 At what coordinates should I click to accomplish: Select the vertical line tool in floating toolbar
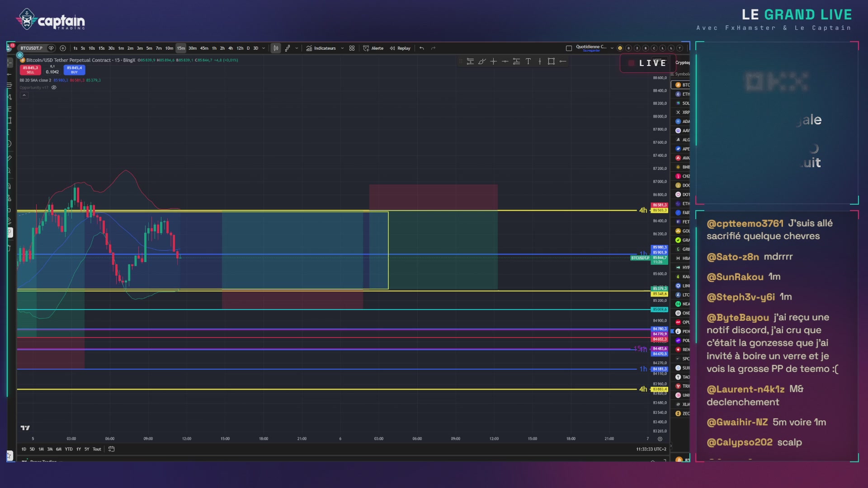pyautogui.click(x=540, y=61)
